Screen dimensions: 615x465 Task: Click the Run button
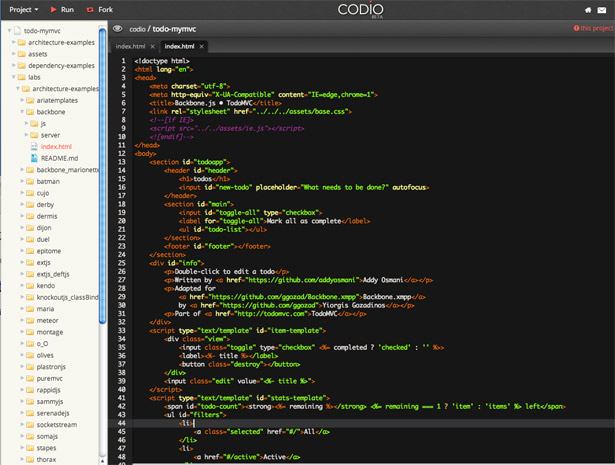(x=62, y=9)
